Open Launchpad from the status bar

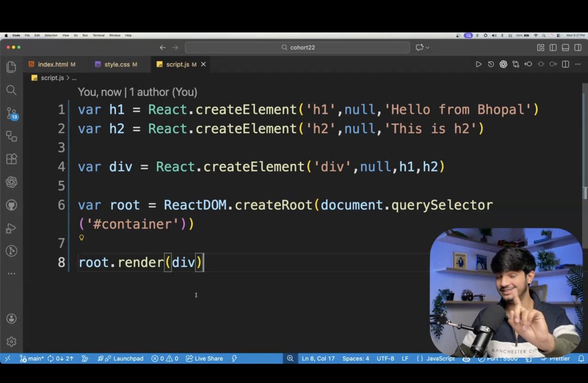(x=120, y=358)
